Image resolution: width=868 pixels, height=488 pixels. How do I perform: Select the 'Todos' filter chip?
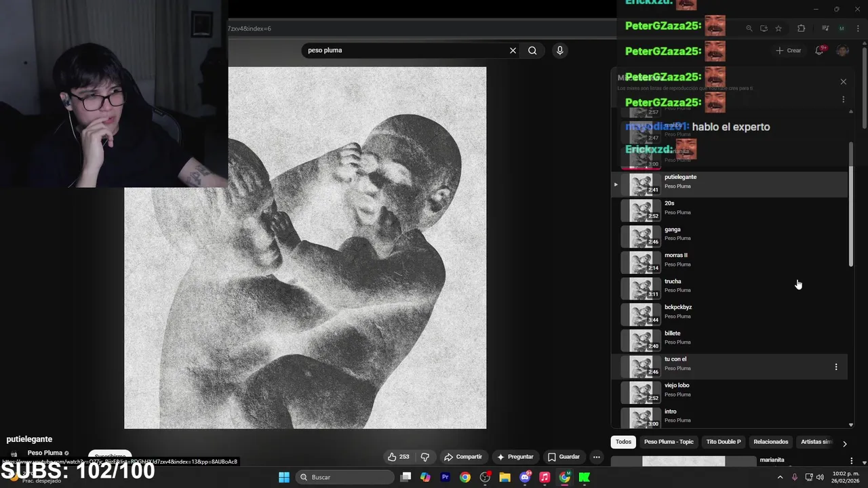point(623,442)
